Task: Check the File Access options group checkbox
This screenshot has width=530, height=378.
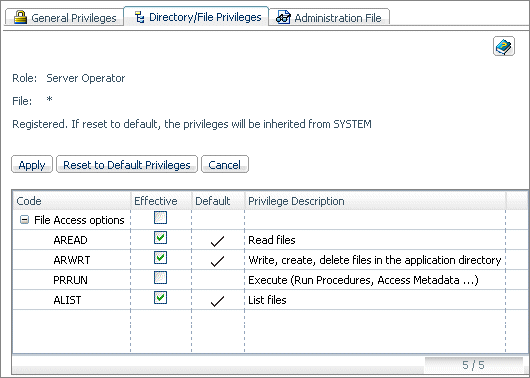Action: click(x=160, y=218)
